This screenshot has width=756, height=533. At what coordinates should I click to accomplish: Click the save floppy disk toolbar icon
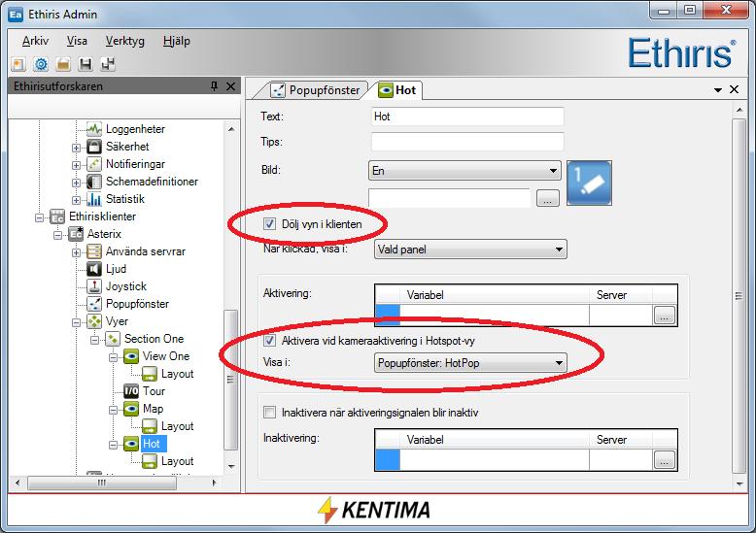[x=86, y=64]
